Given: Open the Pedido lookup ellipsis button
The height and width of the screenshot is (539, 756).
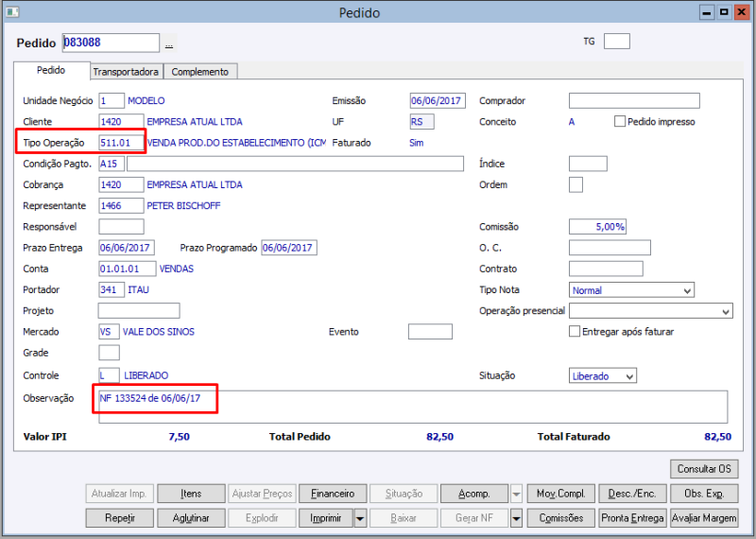Looking at the screenshot, I should (169, 43).
